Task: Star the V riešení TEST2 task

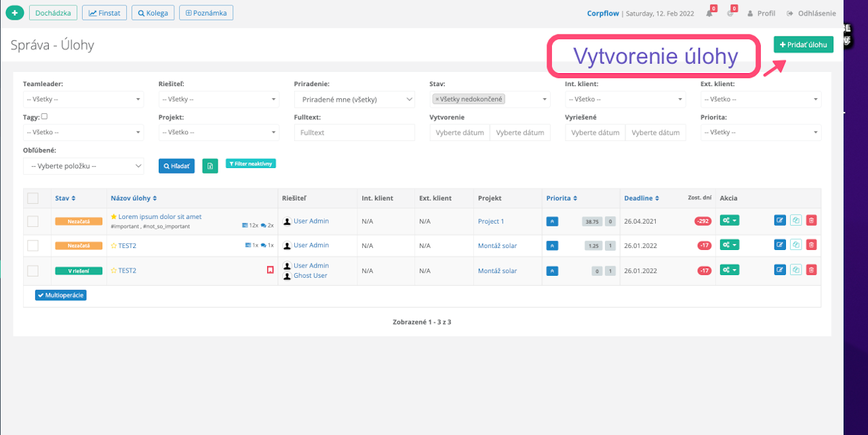Action: pyautogui.click(x=114, y=270)
